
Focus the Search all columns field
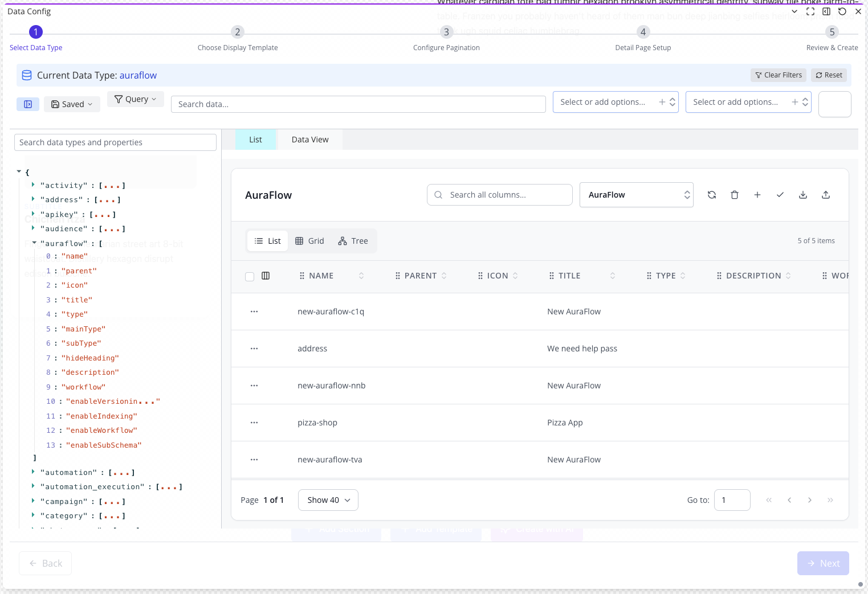click(x=506, y=195)
